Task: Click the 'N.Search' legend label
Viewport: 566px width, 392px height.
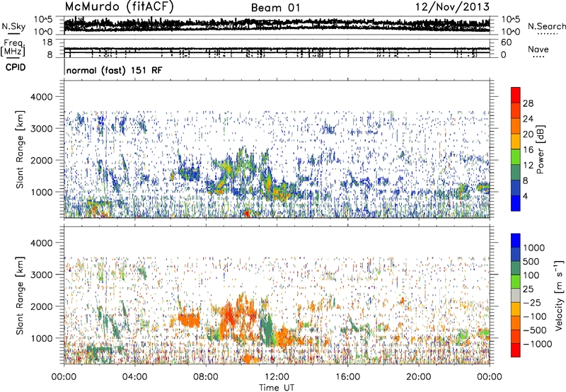Action: [546, 26]
